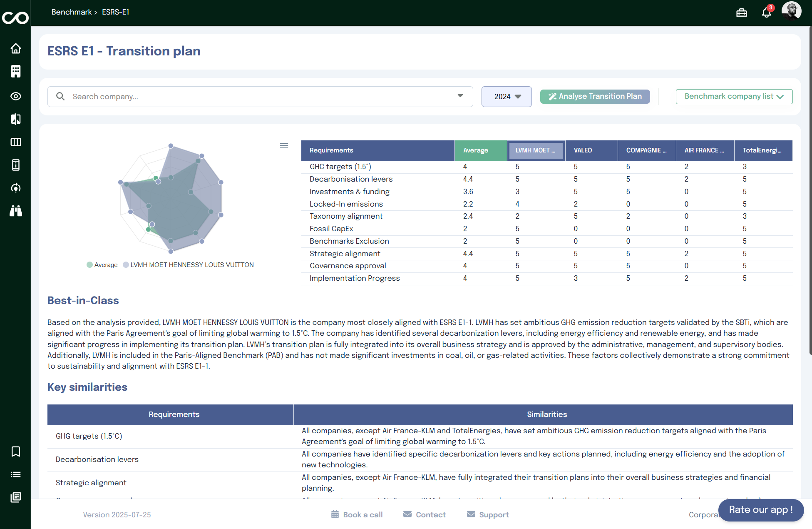The height and width of the screenshot is (529, 812).
Task: Click Benchmark in the breadcrumb
Action: pyautogui.click(x=71, y=12)
